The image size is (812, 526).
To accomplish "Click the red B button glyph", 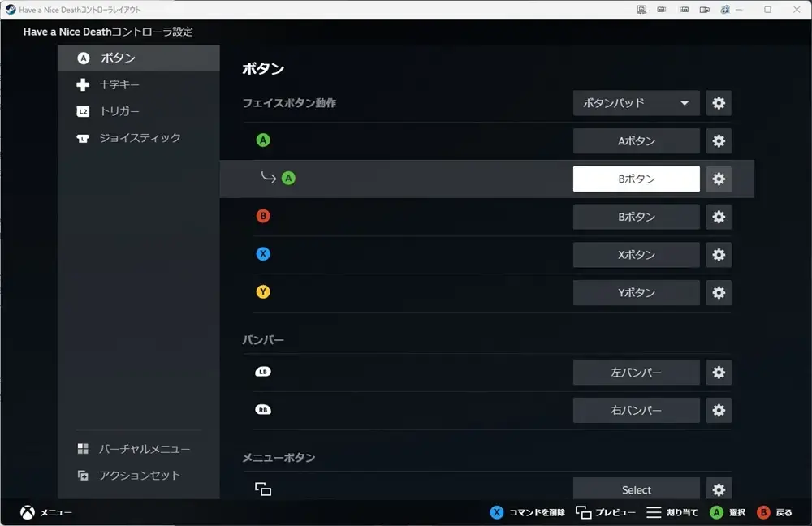I will point(263,216).
